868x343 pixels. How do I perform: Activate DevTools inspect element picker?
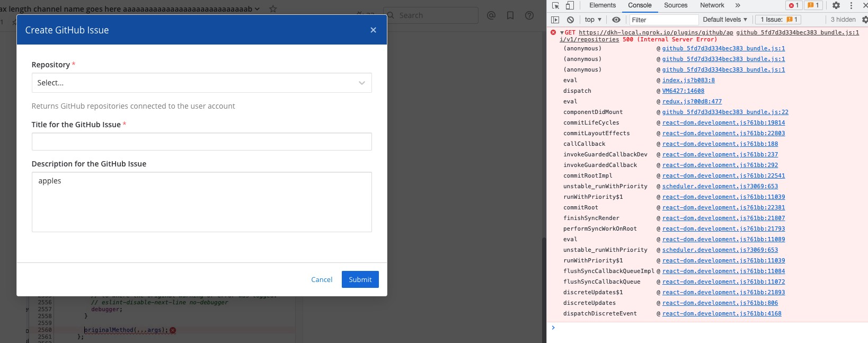(x=555, y=5)
